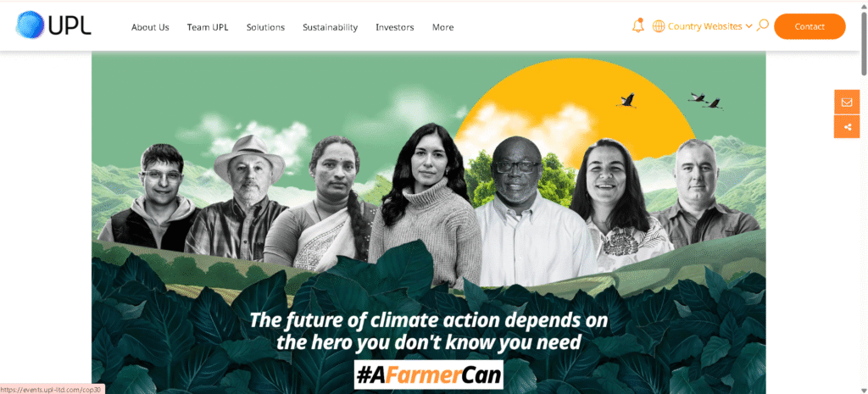Open the Investors menu item
The width and height of the screenshot is (868, 394).
395,27
